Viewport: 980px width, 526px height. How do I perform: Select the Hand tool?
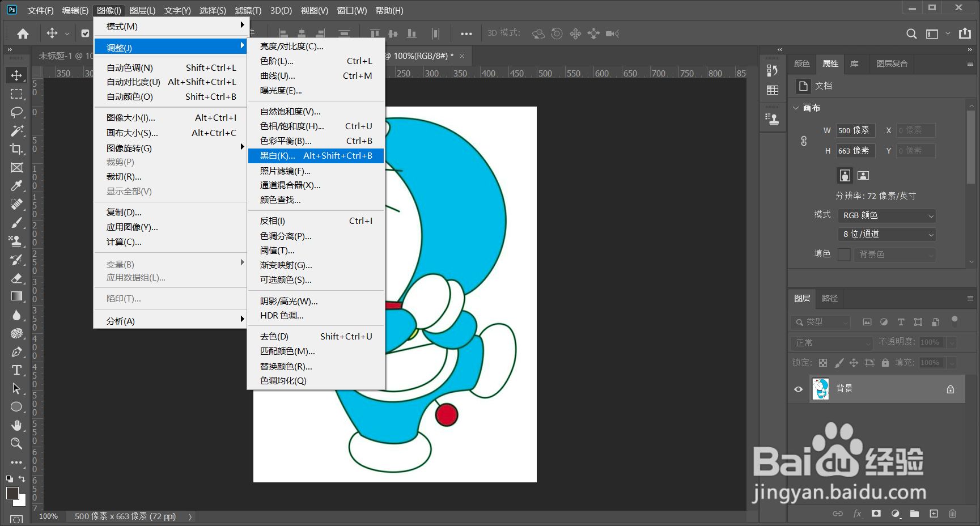tap(16, 425)
